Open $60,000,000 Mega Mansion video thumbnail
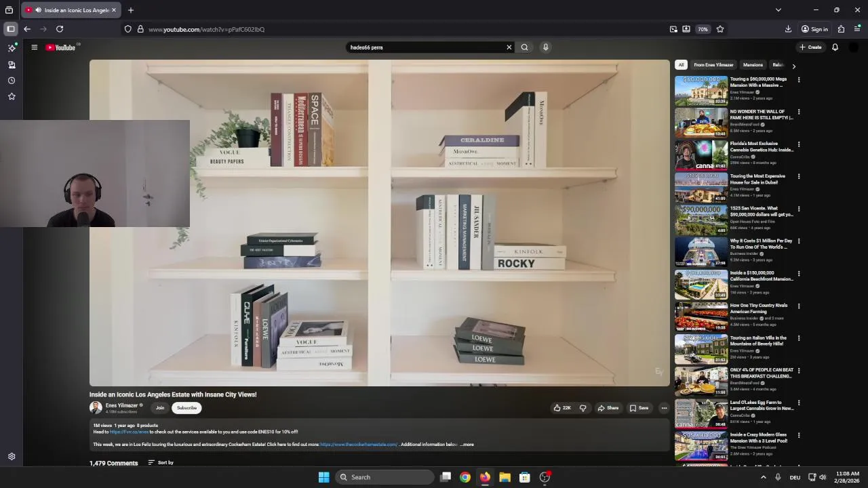Image resolution: width=868 pixels, height=488 pixels. 701,90
